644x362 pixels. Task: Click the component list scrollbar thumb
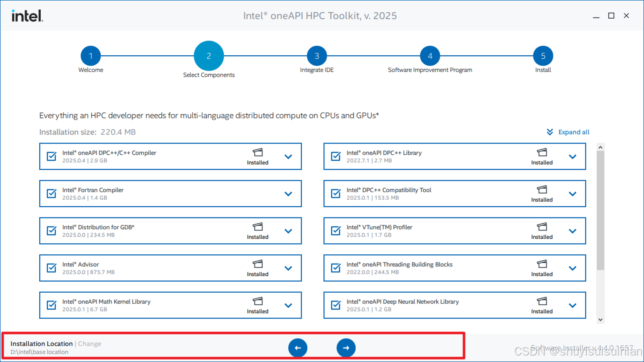coord(600,209)
